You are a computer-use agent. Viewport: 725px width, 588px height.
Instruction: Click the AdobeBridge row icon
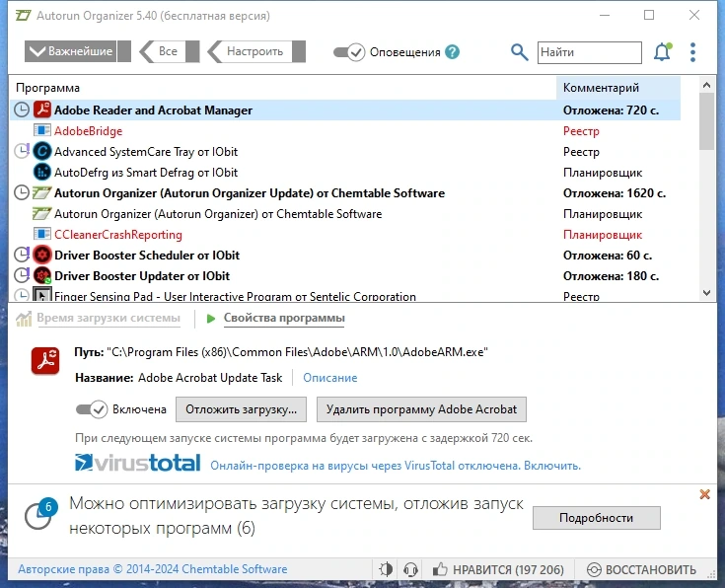click(42, 130)
